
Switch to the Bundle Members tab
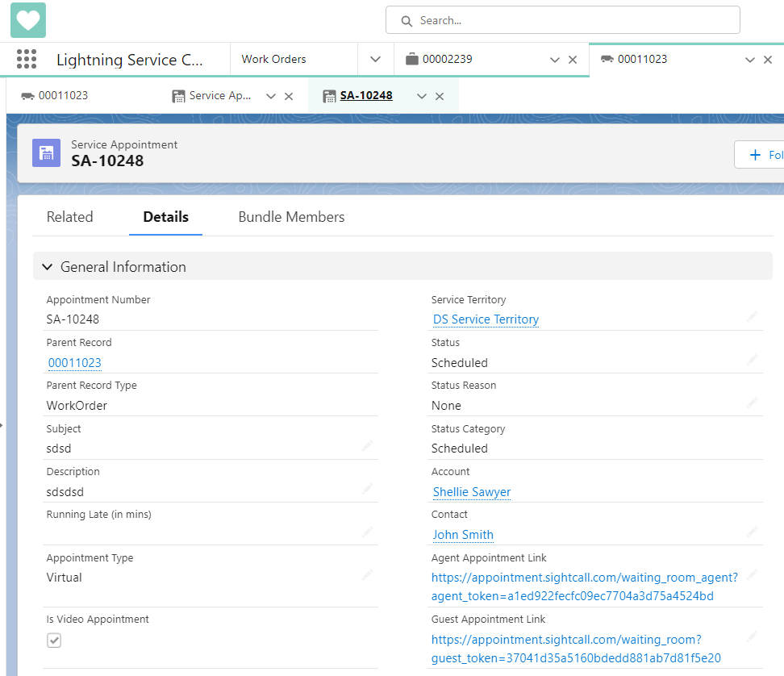[291, 217]
